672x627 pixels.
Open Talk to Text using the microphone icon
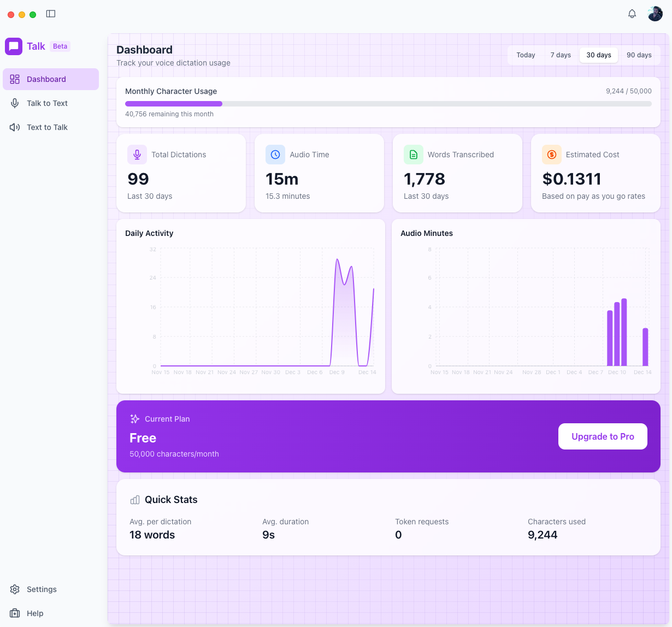coord(14,103)
